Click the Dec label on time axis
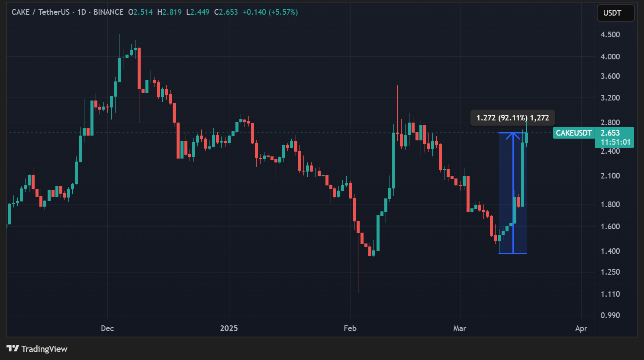Viewport: 644px width, 360px height. click(107, 328)
